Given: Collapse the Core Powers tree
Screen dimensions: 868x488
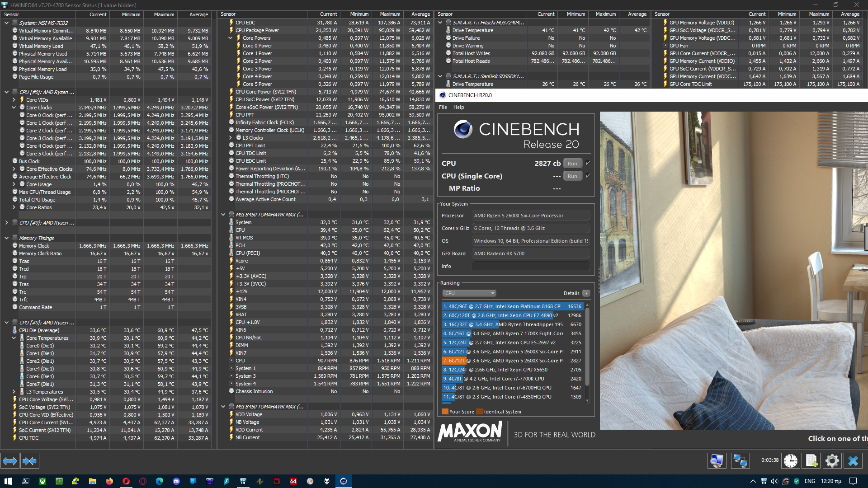Looking at the screenshot, I should click(x=230, y=38).
